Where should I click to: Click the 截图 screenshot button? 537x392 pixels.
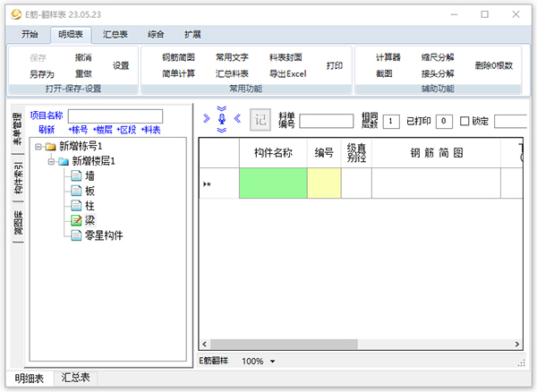384,74
